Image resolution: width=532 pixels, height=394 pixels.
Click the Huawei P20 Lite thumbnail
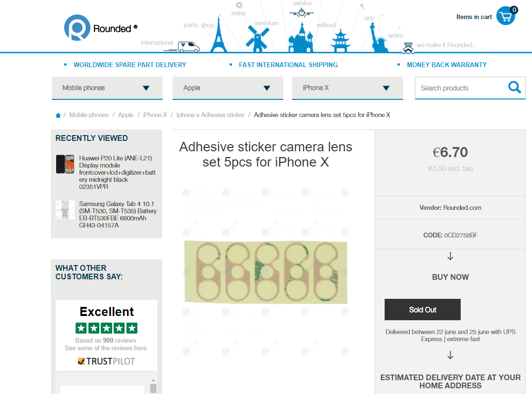(65, 164)
